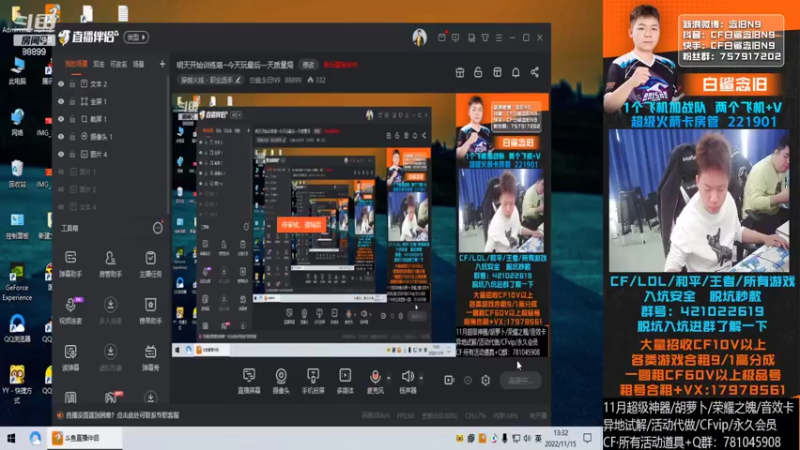
Task: Open the taskbar clock showing 13:32
Action: pos(560,438)
